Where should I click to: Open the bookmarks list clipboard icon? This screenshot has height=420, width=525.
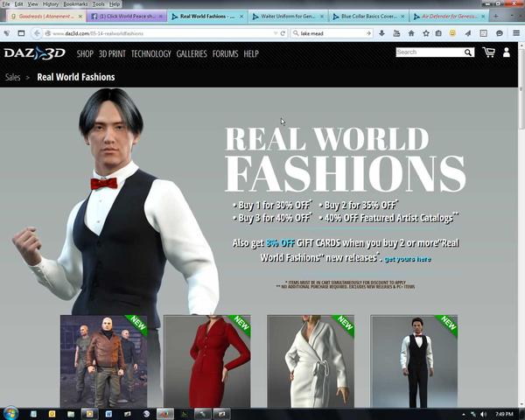438,33
